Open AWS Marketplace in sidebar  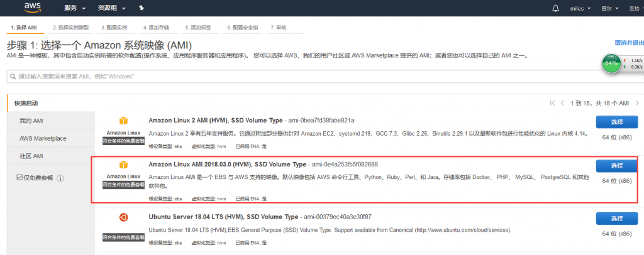click(51, 139)
